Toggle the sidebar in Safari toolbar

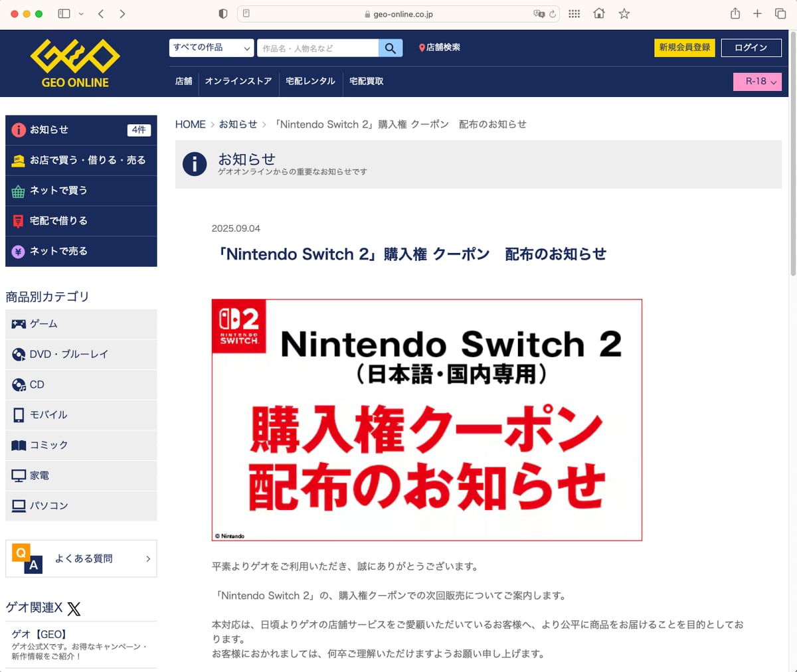pyautogui.click(x=63, y=13)
